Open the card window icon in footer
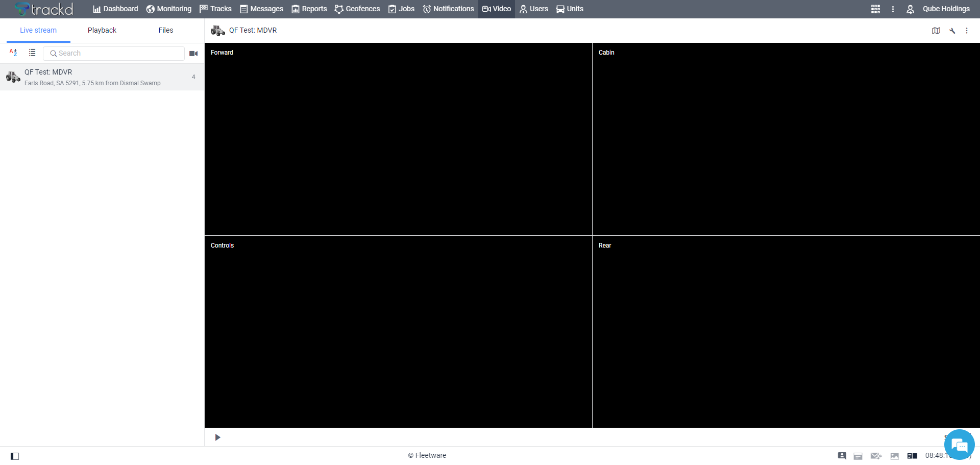 (x=858, y=456)
